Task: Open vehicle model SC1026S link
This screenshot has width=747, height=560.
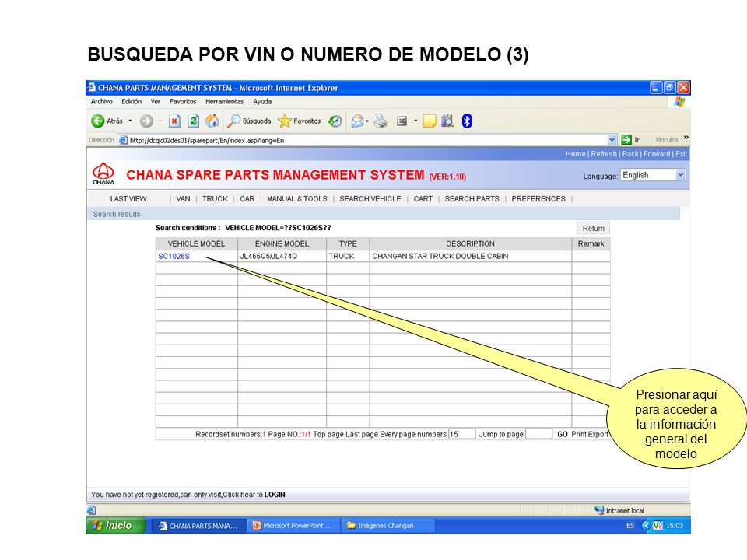Action: [174, 256]
